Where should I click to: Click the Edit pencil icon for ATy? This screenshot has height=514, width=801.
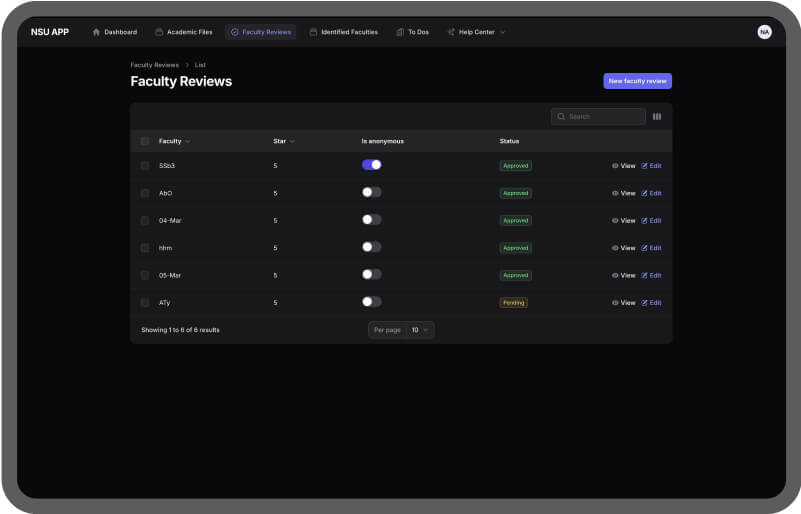[644, 303]
